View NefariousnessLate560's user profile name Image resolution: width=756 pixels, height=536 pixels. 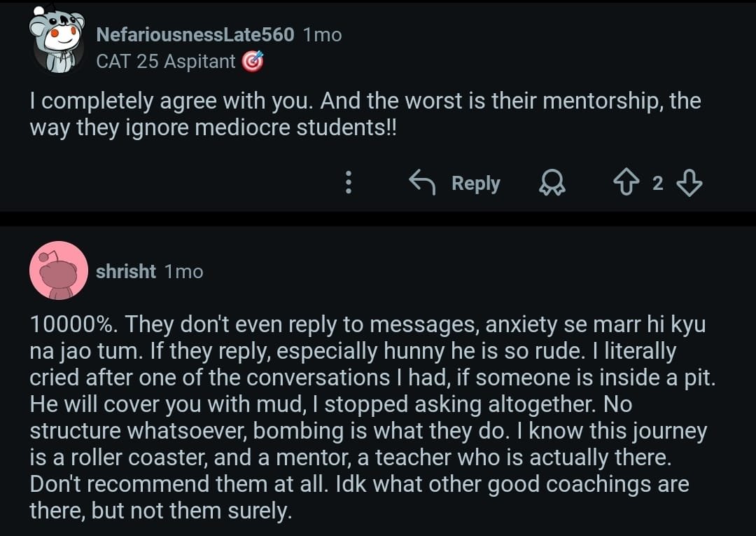pos(195,34)
